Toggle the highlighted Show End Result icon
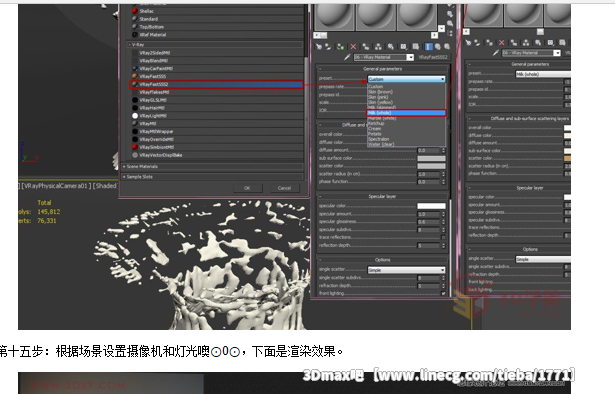Viewport: 615px width, 394px height. (x=429, y=47)
